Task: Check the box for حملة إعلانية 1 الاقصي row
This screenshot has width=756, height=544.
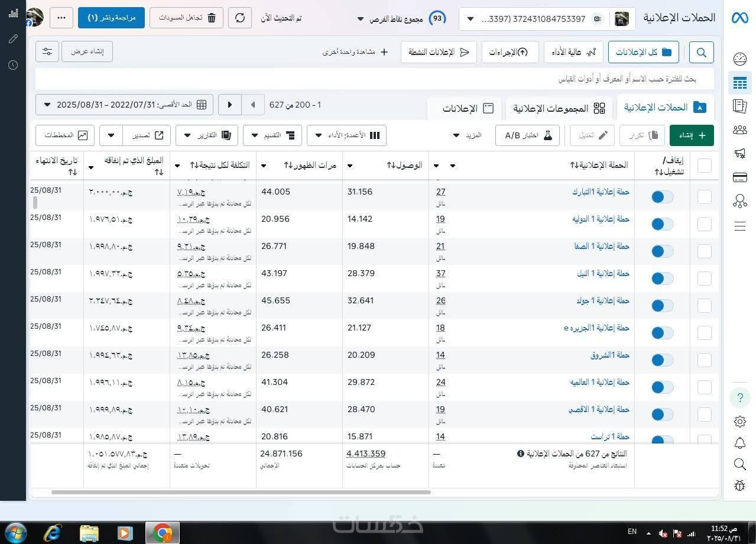Action: tap(704, 415)
